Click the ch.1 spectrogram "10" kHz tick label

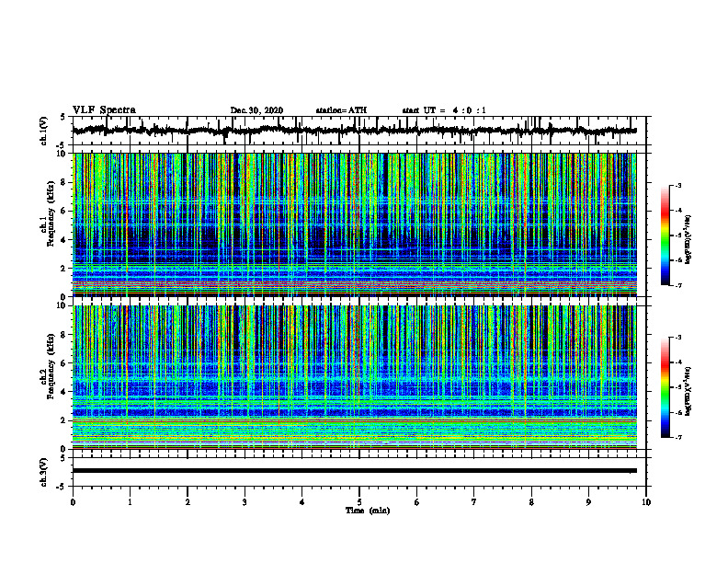click(62, 154)
